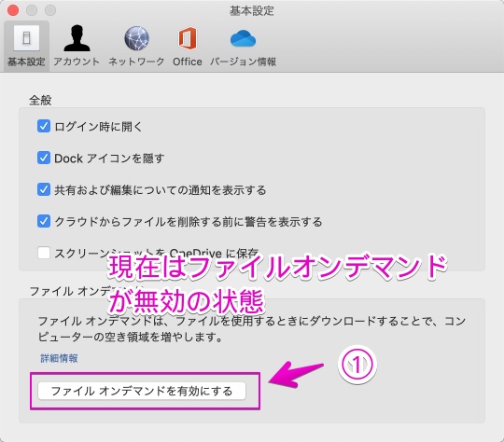
Task: Open the バージョン情報 cloud icon
Action: coord(243,38)
